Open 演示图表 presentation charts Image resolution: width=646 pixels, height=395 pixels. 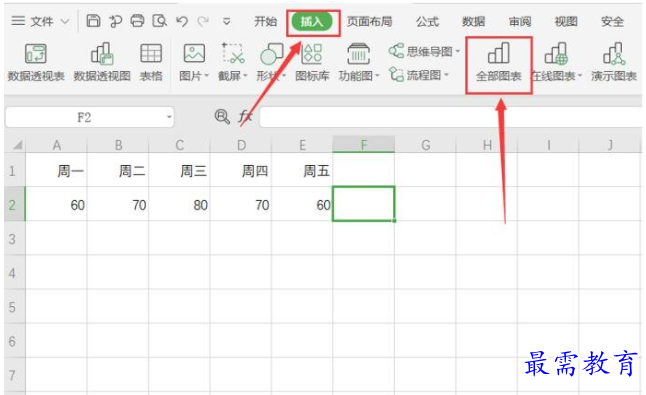pos(614,63)
